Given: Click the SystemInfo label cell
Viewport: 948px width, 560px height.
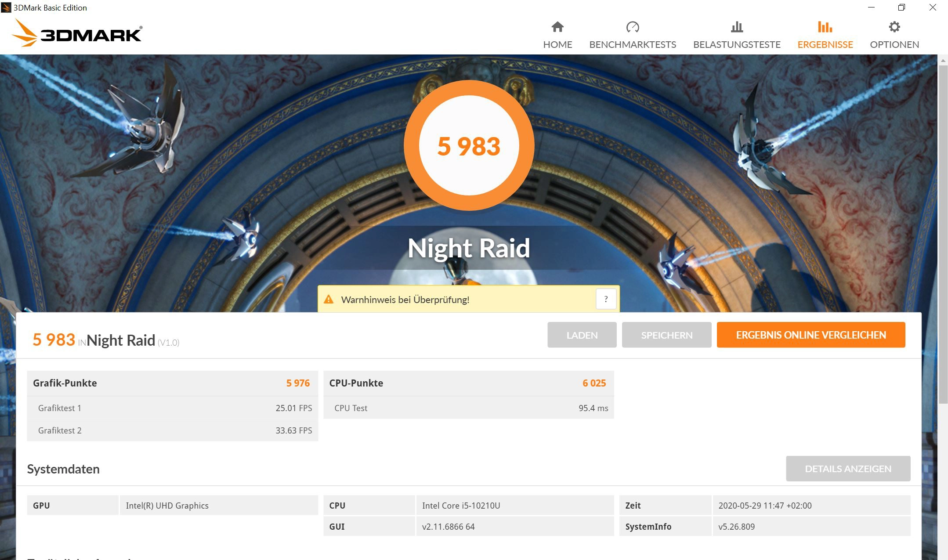Looking at the screenshot, I should (665, 526).
